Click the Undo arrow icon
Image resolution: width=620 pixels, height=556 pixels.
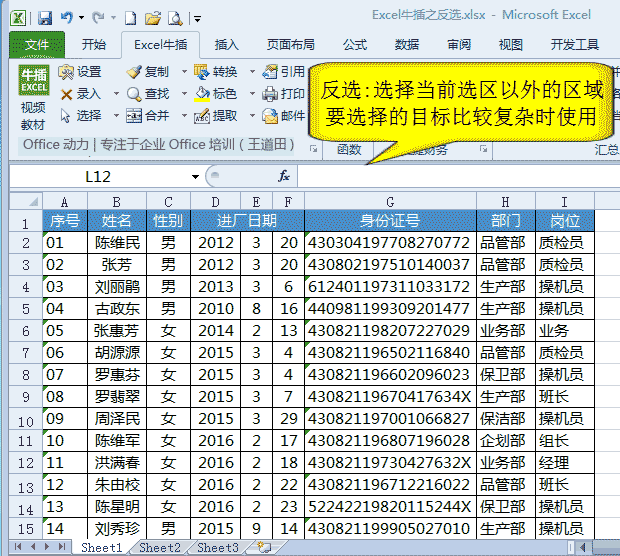tap(66, 17)
